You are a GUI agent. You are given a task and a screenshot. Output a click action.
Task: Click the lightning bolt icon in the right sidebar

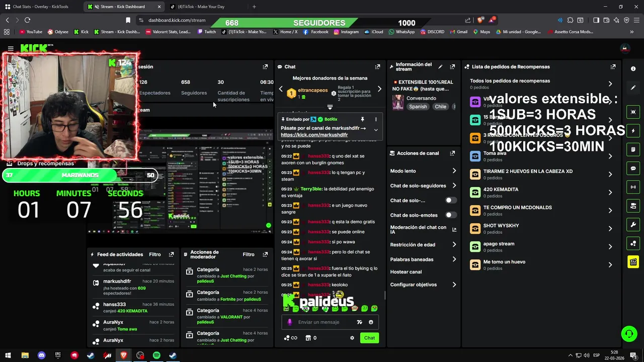[x=633, y=131]
